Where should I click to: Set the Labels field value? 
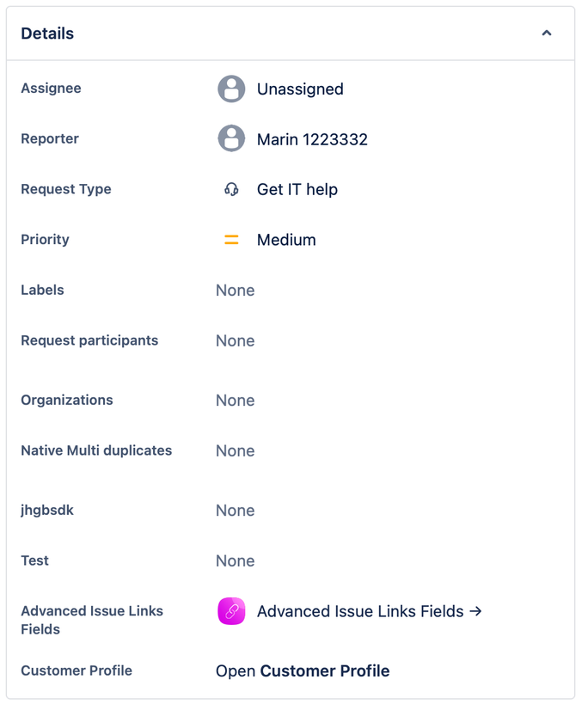(235, 291)
